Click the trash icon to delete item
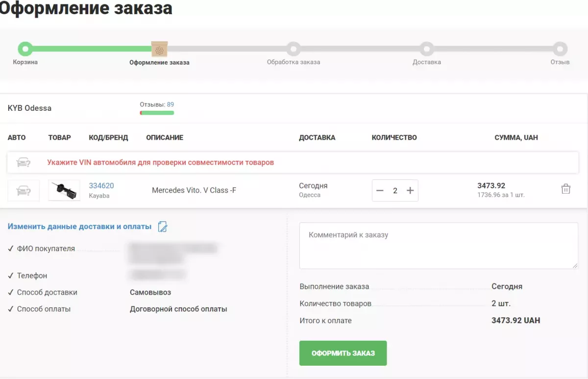Screen dimensions: 588x379 565,189
